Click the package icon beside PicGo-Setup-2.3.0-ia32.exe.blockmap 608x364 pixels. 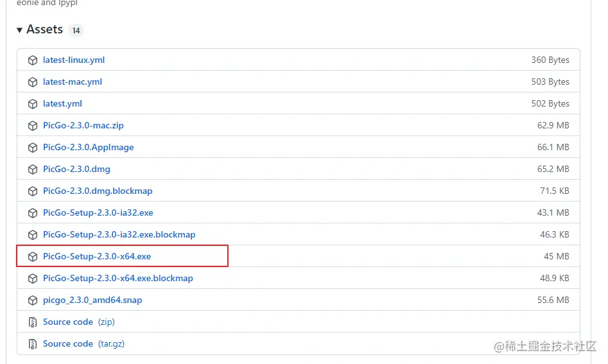(x=33, y=235)
